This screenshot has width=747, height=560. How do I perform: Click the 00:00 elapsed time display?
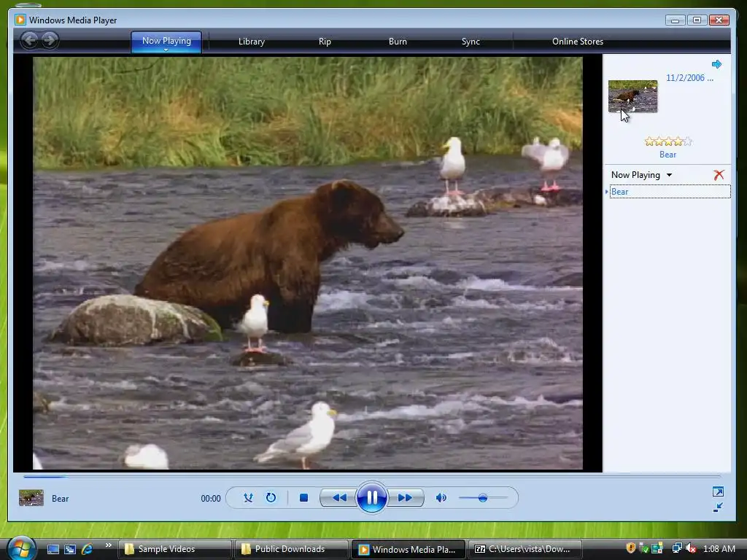211,499
